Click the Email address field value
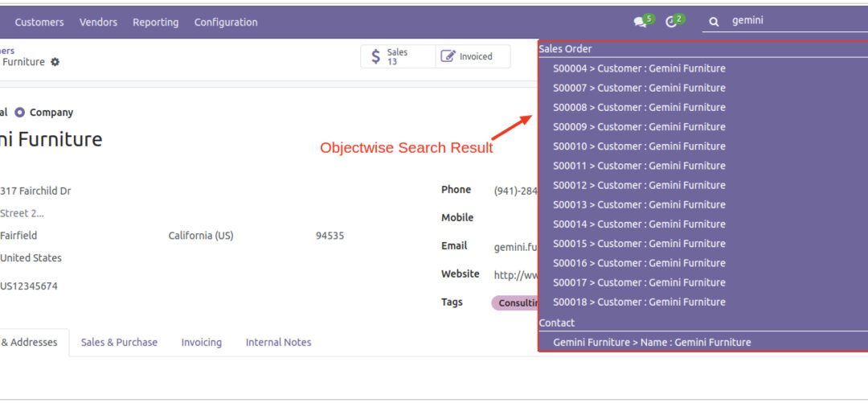868x403 pixels. [x=516, y=247]
